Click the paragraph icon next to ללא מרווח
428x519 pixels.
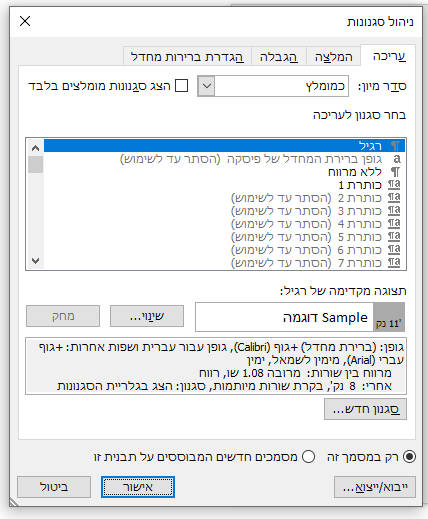[395, 172]
